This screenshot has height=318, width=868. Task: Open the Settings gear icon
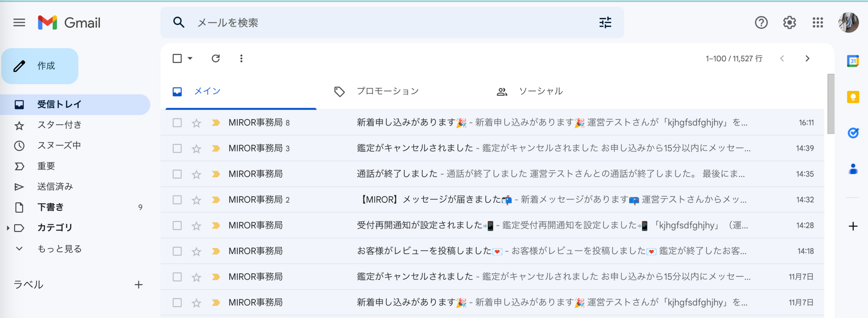click(789, 23)
